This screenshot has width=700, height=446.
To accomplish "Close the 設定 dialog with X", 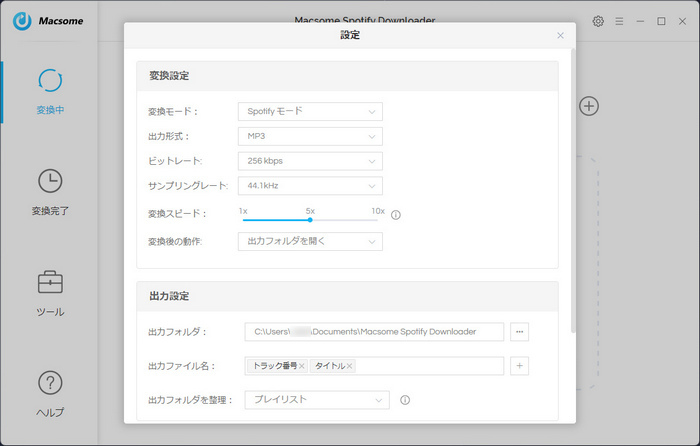I will point(560,35).
